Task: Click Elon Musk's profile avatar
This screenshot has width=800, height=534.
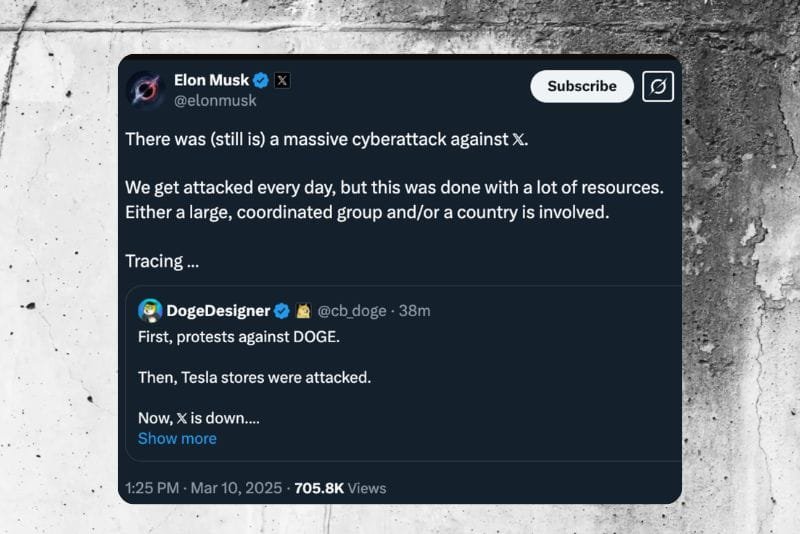Action: coord(146,89)
